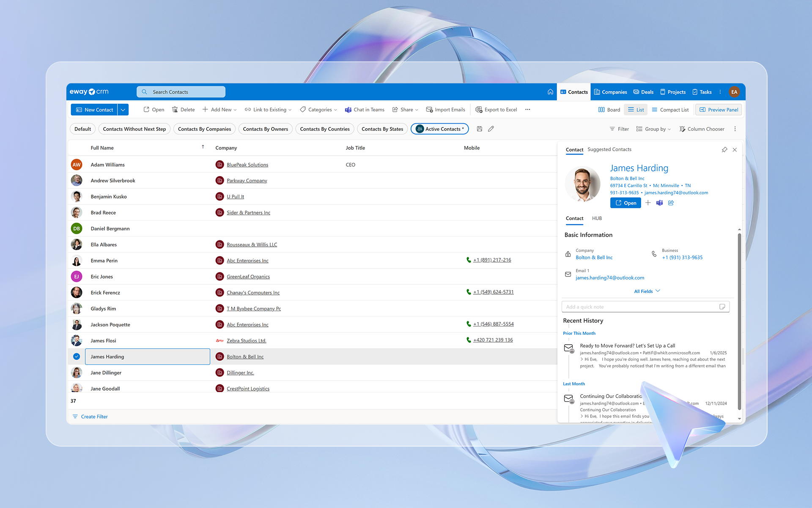Click the share icon in James Harding preview
812x508 pixels.
pyautogui.click(x=671, y=203)
